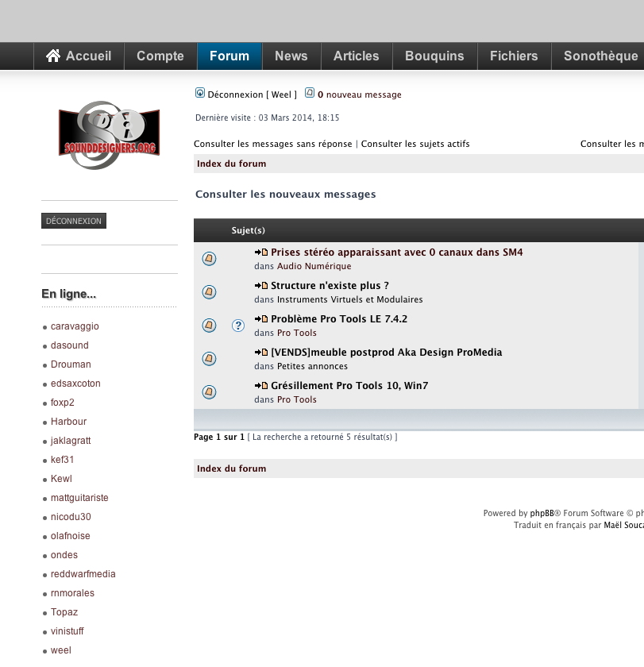Click topic status icon for 'Prises stéréo' row
Screen dimensions: 644x667
click(x=209, y=259)
